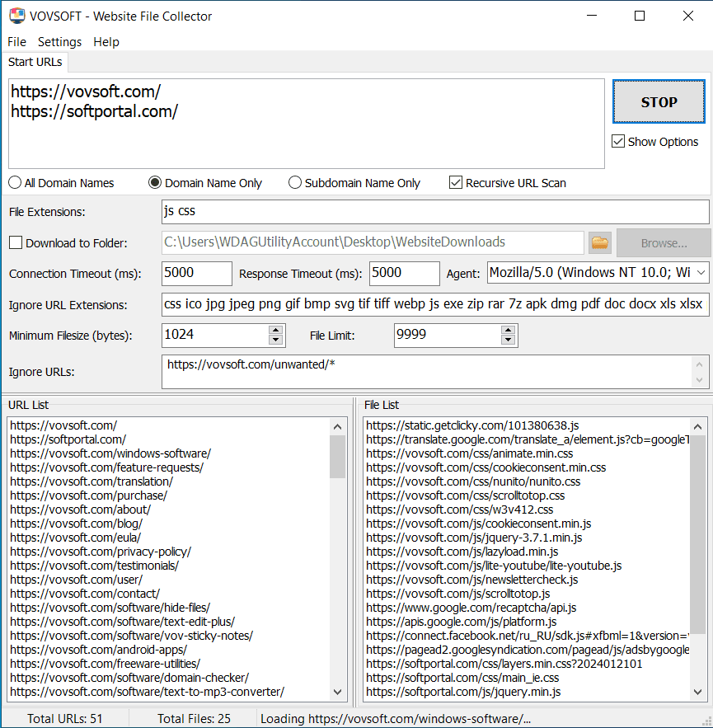
Task: Select Domain Name Only radio button
Action: point(155,182)
